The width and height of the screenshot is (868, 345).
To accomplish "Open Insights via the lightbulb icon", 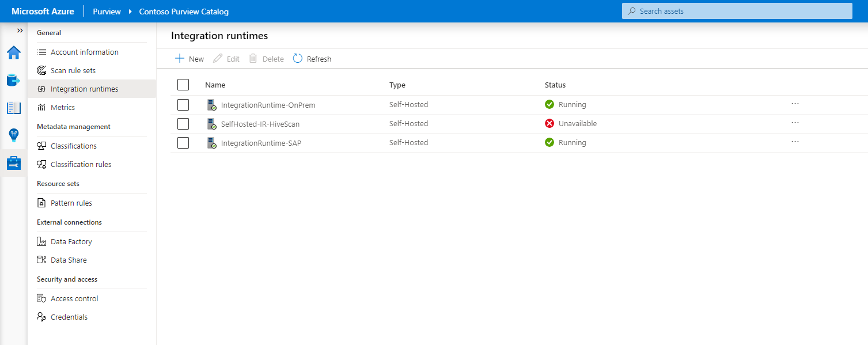I will point(13,135).
